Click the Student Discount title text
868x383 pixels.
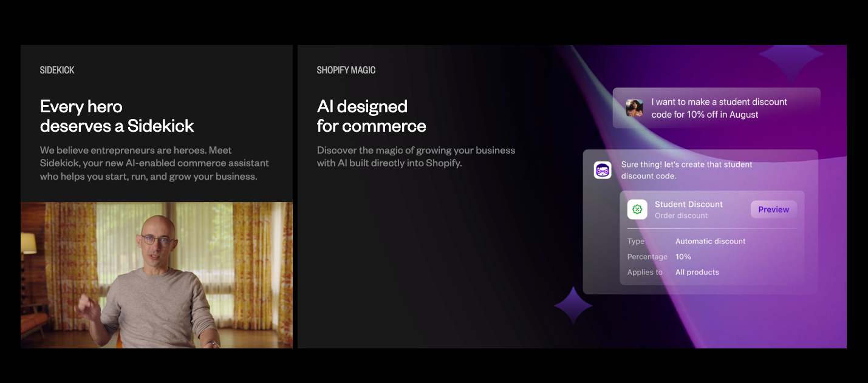688,205
